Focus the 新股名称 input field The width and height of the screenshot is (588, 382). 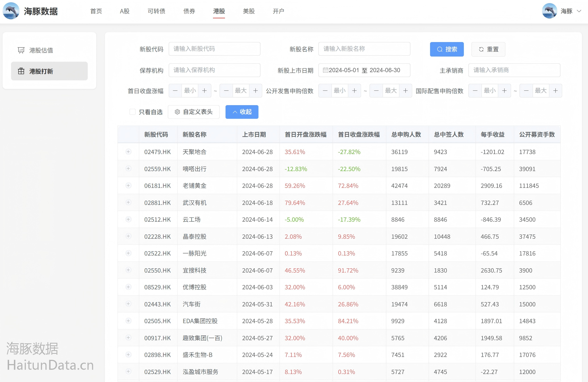(x=364, y=49)
